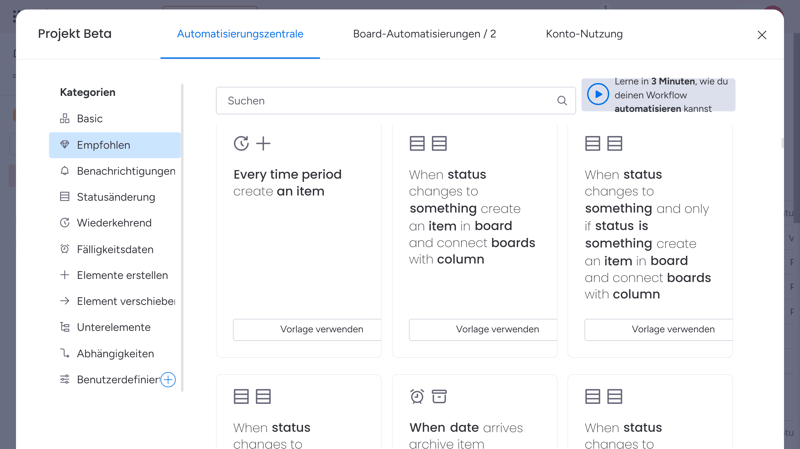Choose the Statusänderung category
The image size is (800, 449).
click(116, 197)
